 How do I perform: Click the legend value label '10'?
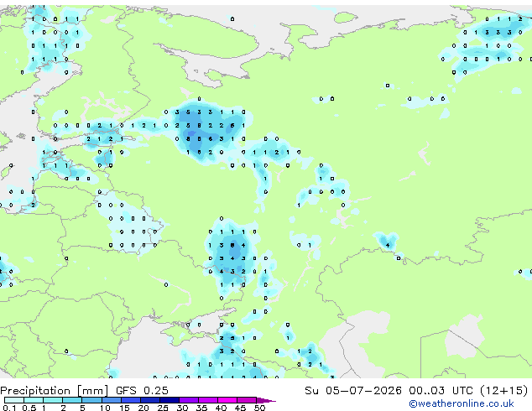pyautogui.click(x=105, y=408)
